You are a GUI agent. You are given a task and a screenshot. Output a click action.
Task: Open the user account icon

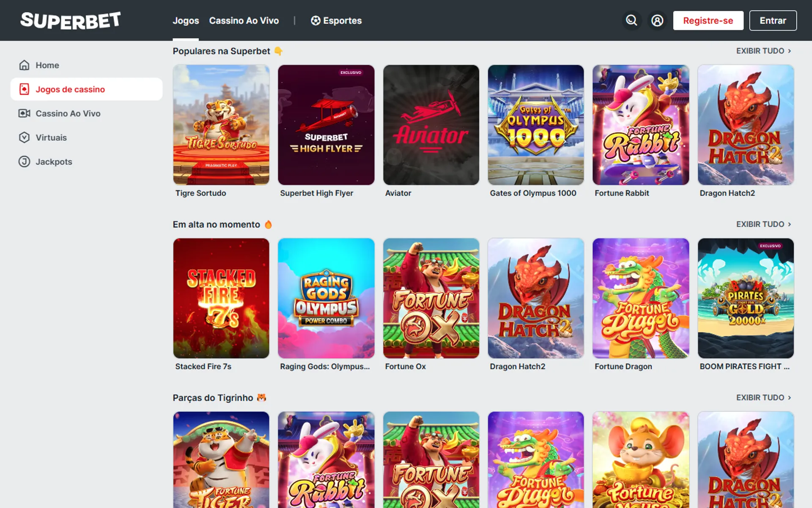tap(657, 20)
